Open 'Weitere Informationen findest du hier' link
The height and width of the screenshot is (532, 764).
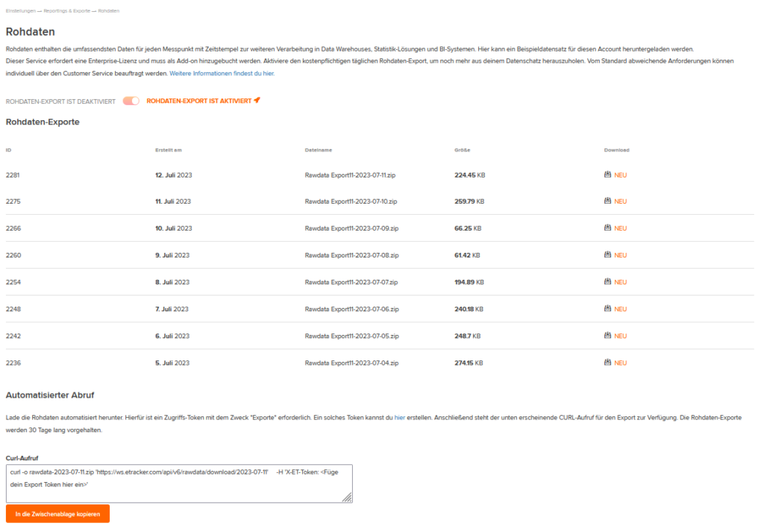pos(222,74)
